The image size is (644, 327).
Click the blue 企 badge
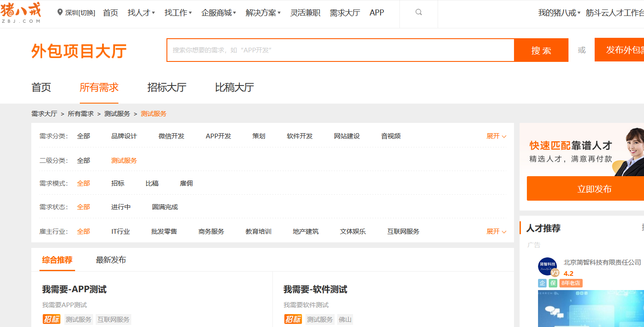(542, 283)
